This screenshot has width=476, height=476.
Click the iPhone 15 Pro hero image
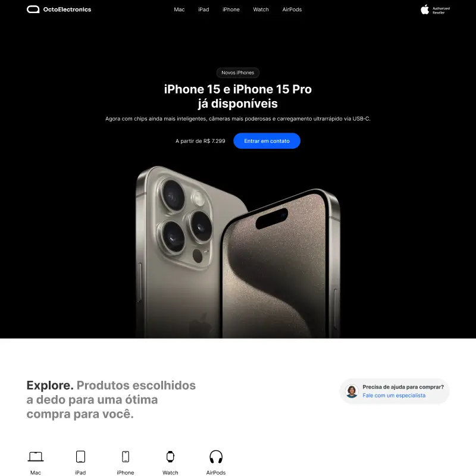(237, 252)
